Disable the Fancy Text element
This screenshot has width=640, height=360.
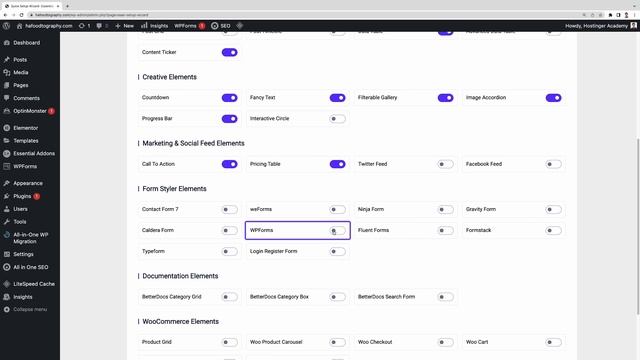pyautogui.click(x=338, y=98)
